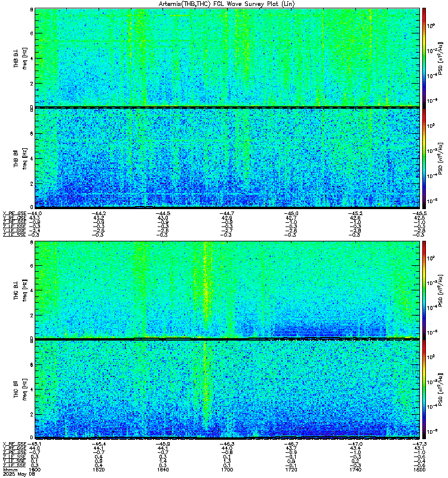448x478 pixels.
Task: Click the 1640 time tick label
Action: pos(162,470)
